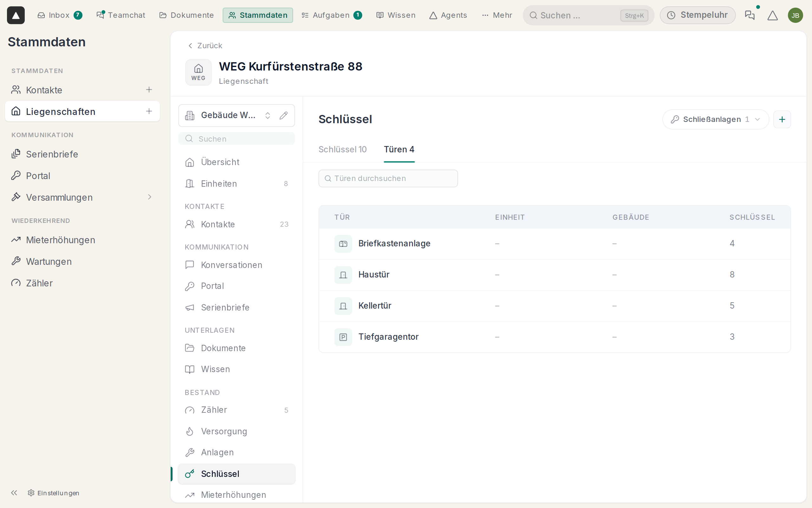
Task: Open Anlagen in the property sidebar
Action: click(x=236, y=452)
